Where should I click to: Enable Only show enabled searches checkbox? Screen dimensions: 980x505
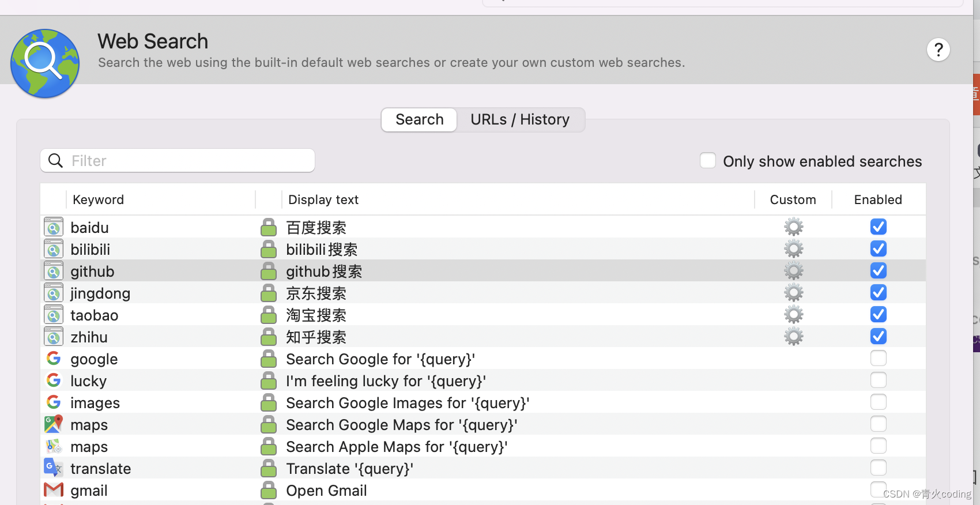click(708, 160)
